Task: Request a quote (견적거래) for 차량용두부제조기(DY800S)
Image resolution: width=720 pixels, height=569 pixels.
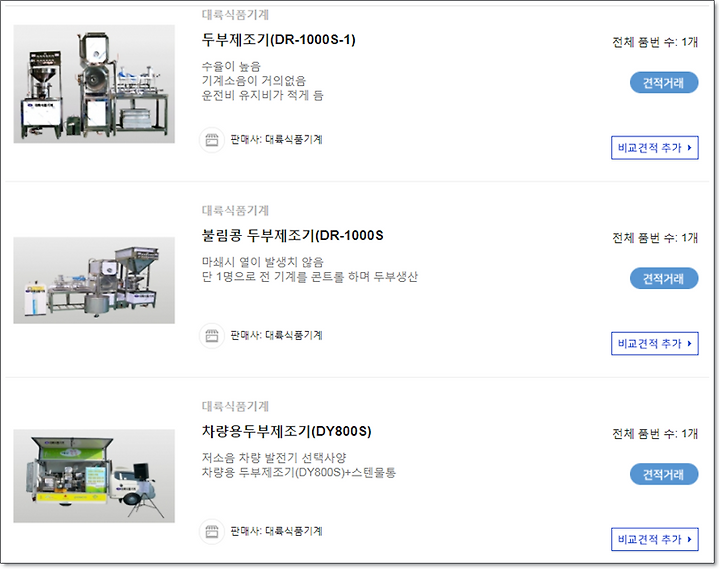Action: point(664,474)
